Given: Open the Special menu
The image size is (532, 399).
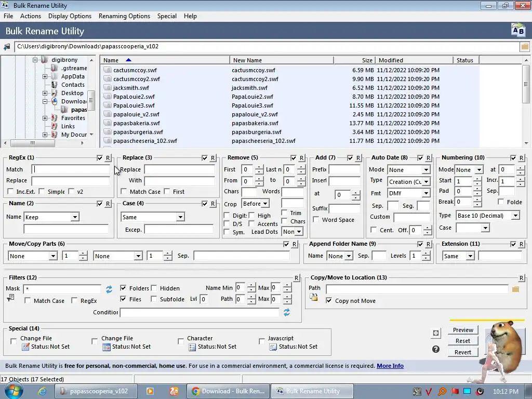Looking at the screenshot, I should pos(167,16).
